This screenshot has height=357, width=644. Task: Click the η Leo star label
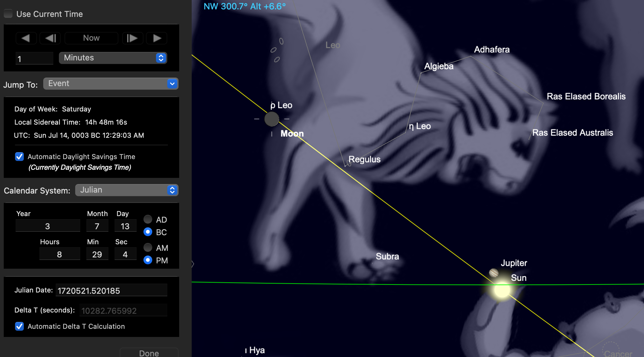[x=420, y=126]
